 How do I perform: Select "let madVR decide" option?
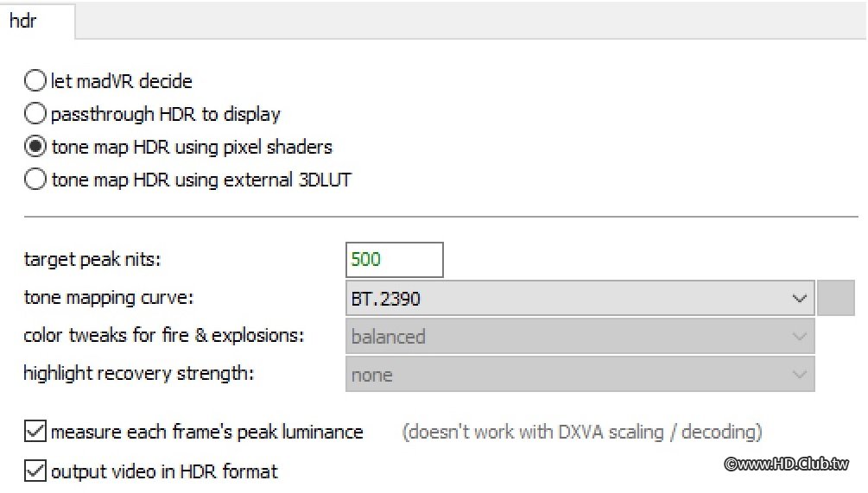pos(35,81)
